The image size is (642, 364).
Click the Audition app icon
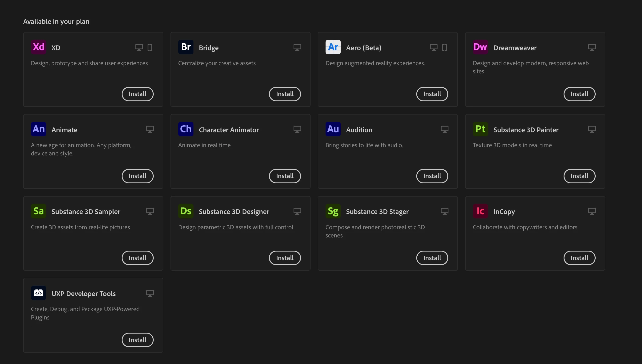(333, 129)
